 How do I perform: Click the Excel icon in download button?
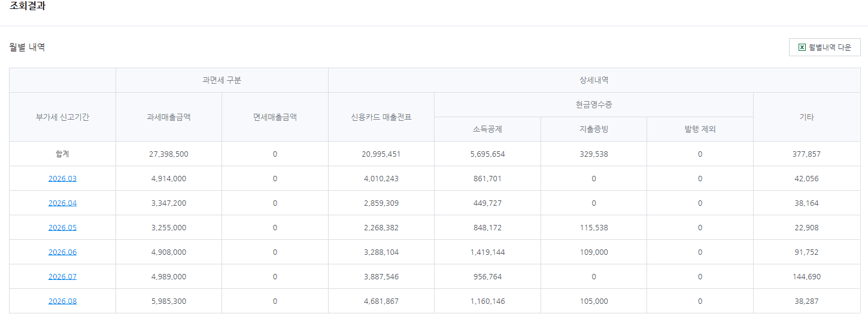point(802,47)
